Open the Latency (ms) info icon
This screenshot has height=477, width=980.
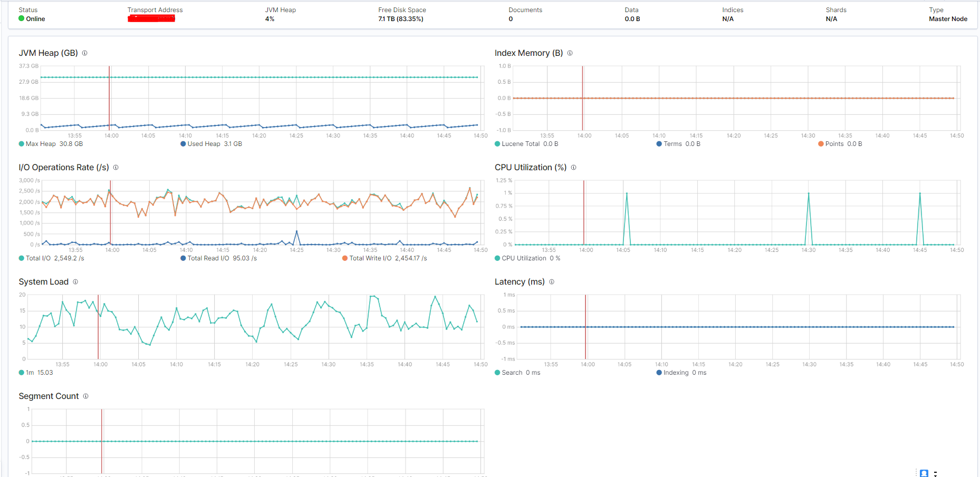(552, 282)
